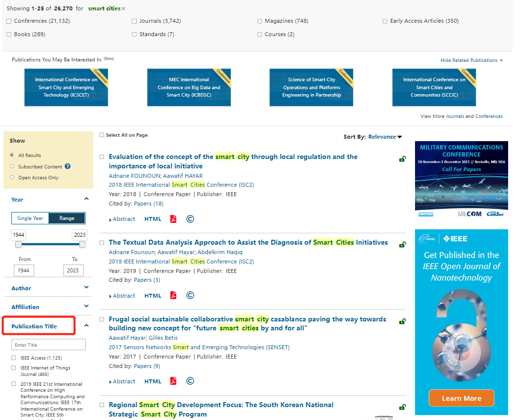Open copyright icon for Evaluation of smart city paper

[x=190, y=219]
